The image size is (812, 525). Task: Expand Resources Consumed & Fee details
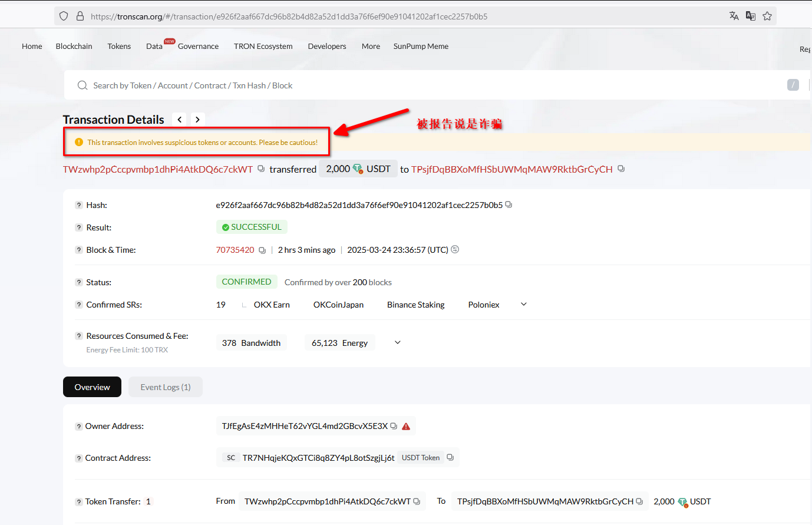point(398,343)
